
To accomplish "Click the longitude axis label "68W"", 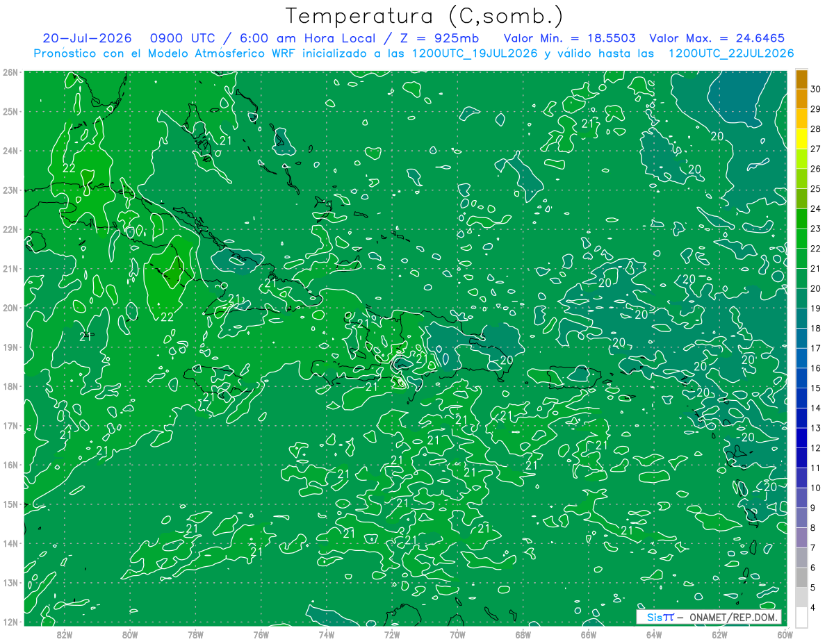I will point(523,634).
